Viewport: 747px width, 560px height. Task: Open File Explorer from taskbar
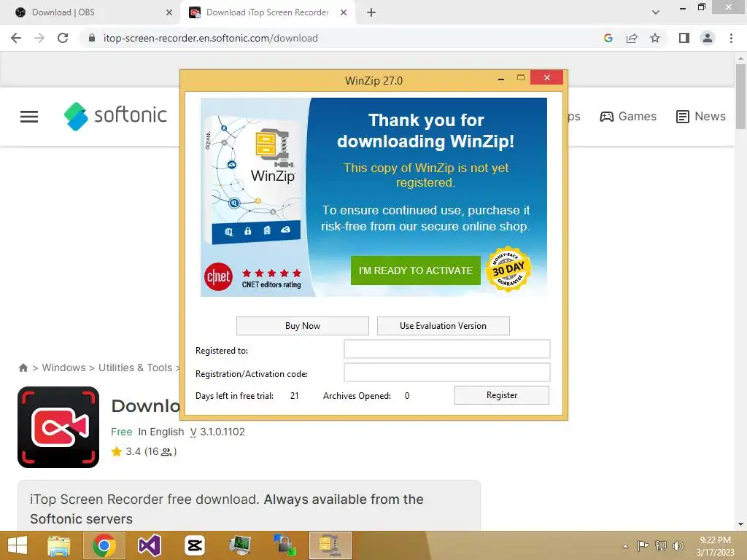point(58,545)
